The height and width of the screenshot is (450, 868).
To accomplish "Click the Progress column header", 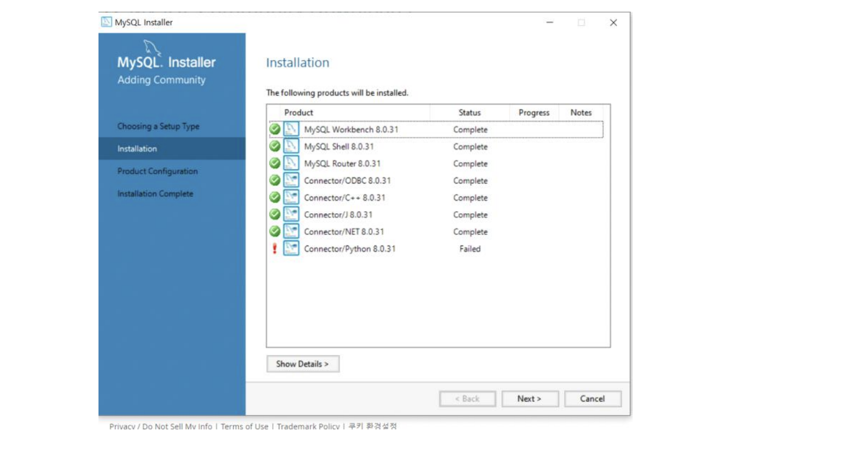I will click(534, 113).
